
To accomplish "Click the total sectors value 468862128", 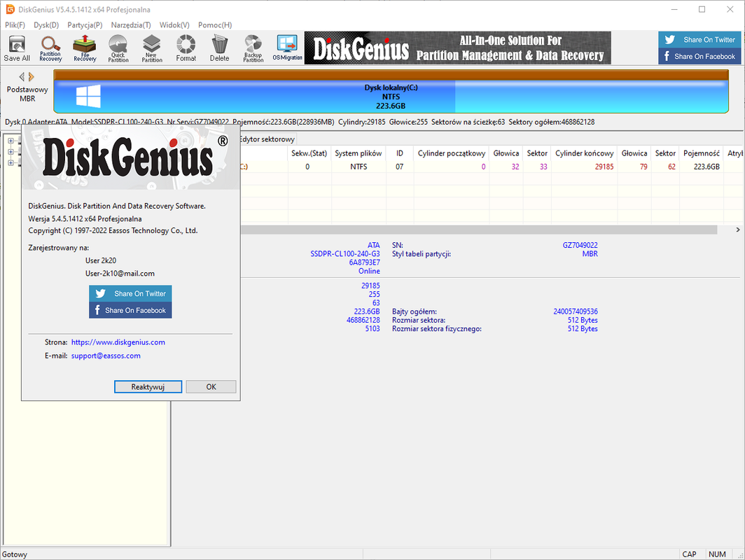I will [x=363, y=320].
